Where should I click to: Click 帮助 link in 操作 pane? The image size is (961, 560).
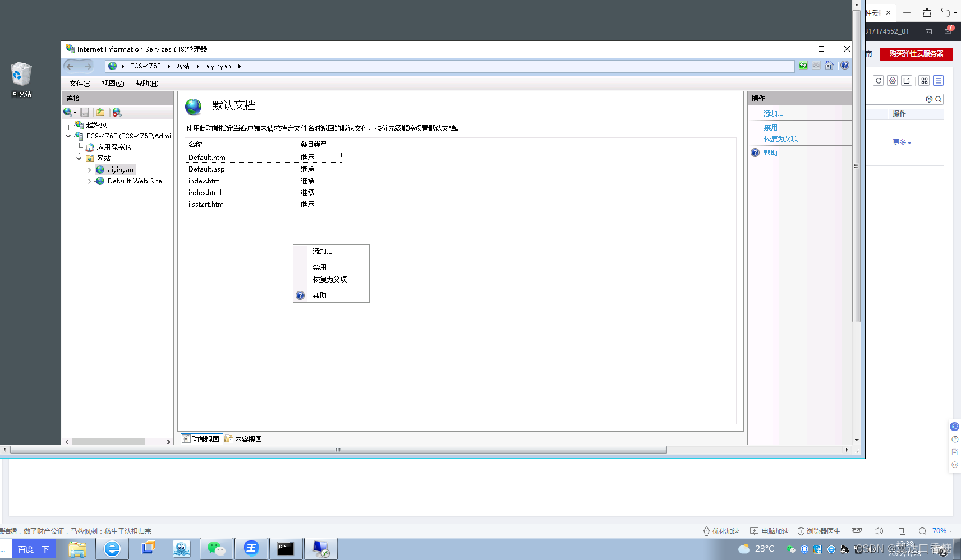pyautogui.click(x=770, y=153)
